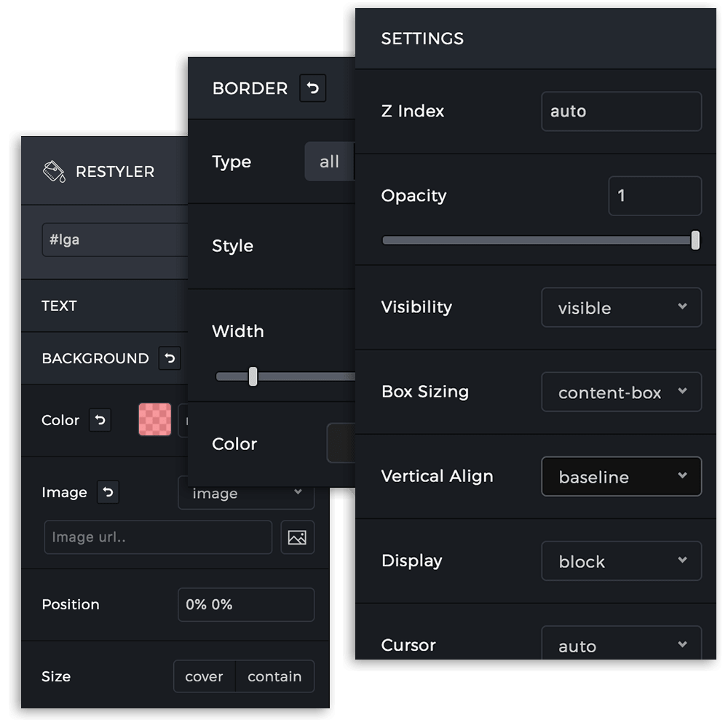Reset the background Image property
The height and width of the screenshot is (728, 728).
click(108, 493)
